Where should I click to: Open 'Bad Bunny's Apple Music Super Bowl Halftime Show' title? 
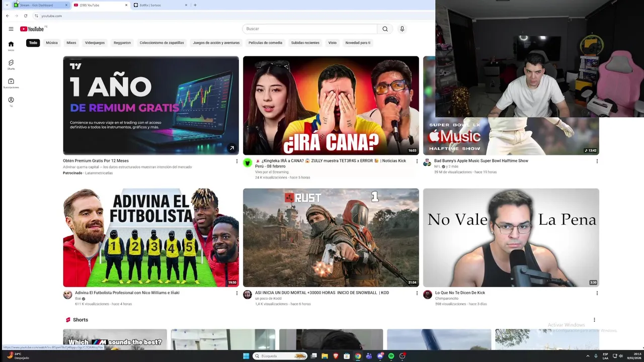[x=481, y=161]
